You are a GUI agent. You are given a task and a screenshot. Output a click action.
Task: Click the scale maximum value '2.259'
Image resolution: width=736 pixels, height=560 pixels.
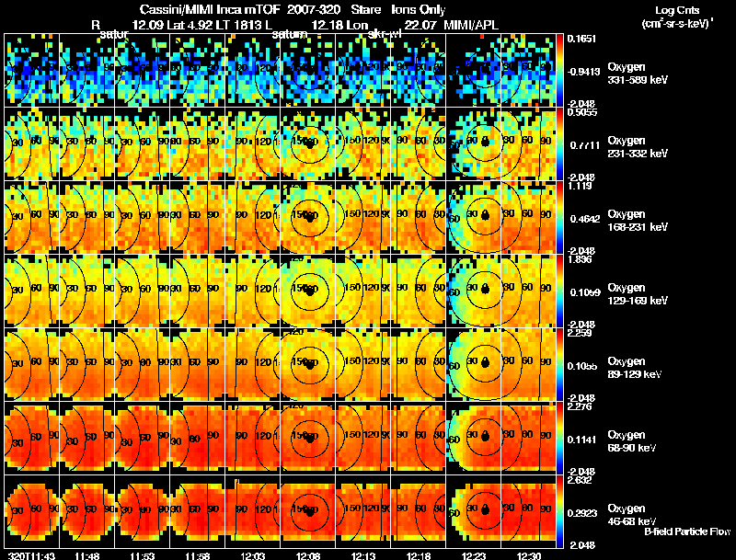click(580, 333)
